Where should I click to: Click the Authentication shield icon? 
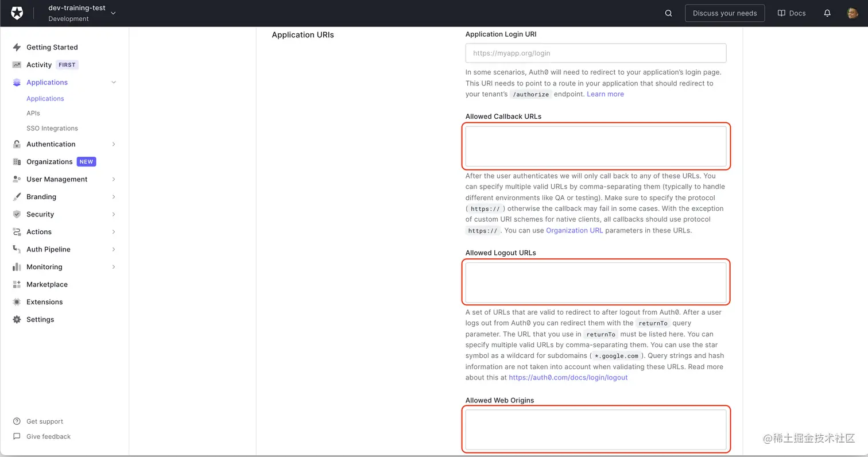tap(16, 144)
